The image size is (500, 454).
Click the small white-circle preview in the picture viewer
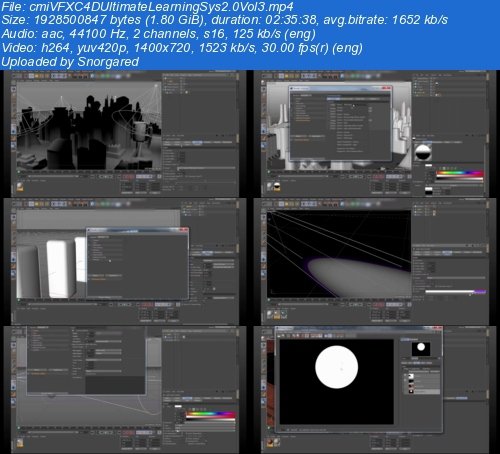click(421, 348)
